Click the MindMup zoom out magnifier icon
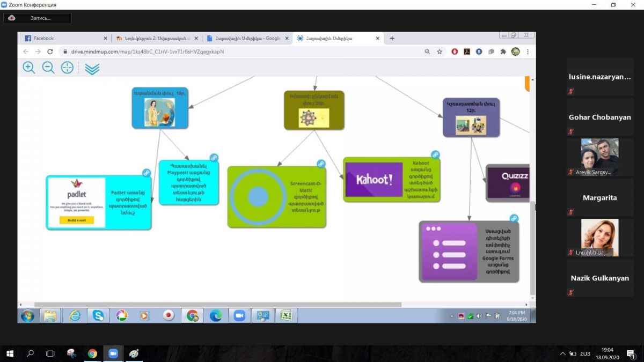Screen dimensions: 644x362 tap(48, 68)
